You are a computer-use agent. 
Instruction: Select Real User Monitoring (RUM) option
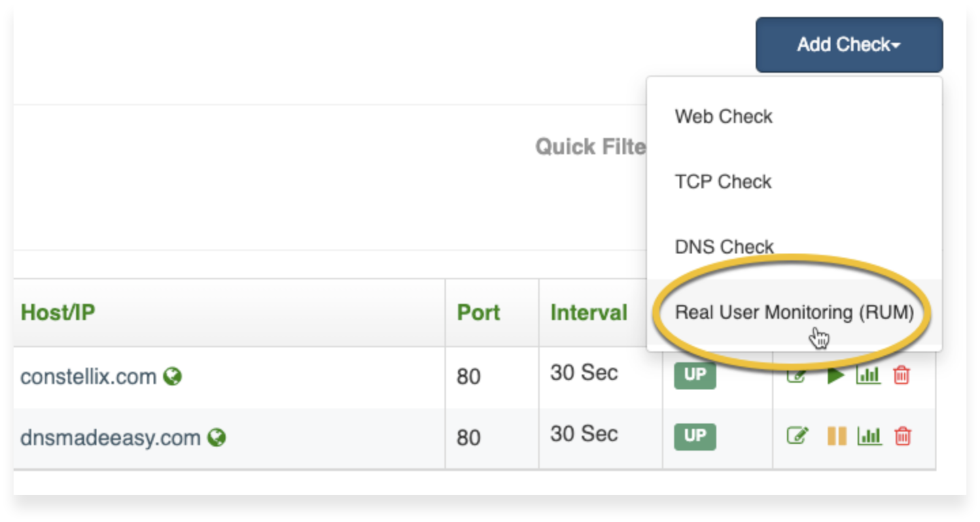click(794, 313)
